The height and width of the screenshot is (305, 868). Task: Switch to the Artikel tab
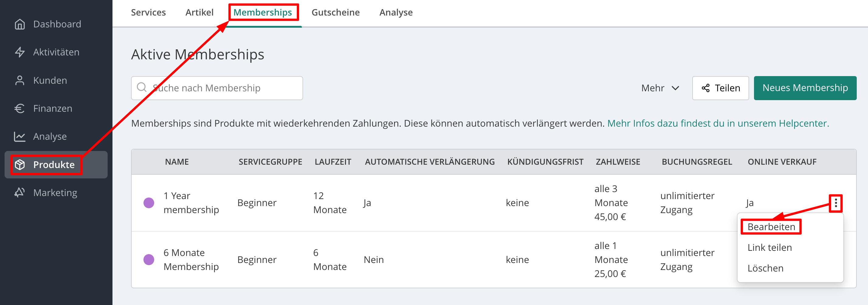coord(199,12)
